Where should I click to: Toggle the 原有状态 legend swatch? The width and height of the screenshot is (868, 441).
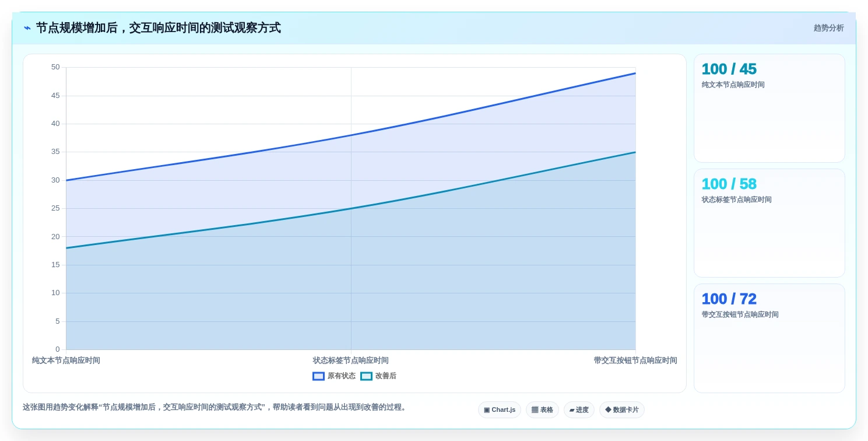click(318, 376)
